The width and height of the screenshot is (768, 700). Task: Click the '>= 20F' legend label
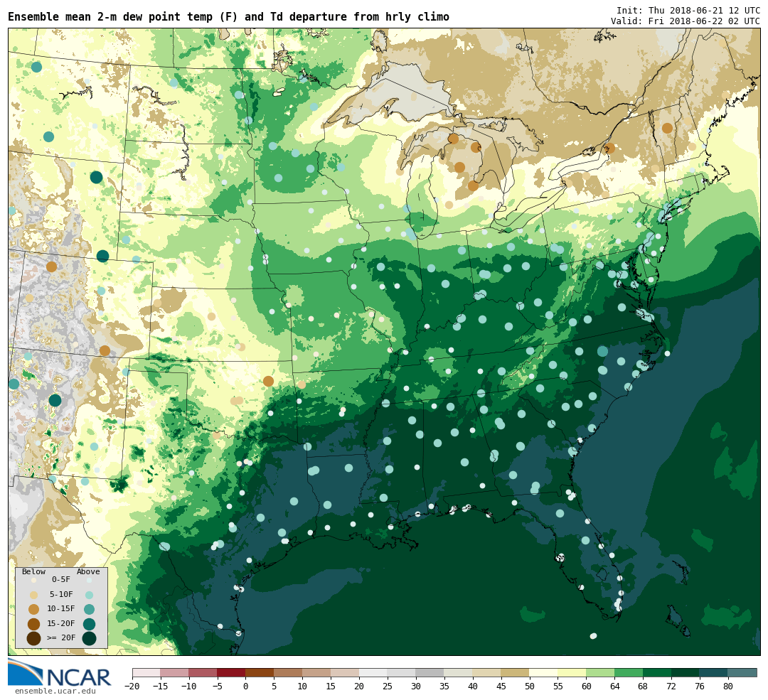(61, 638)
